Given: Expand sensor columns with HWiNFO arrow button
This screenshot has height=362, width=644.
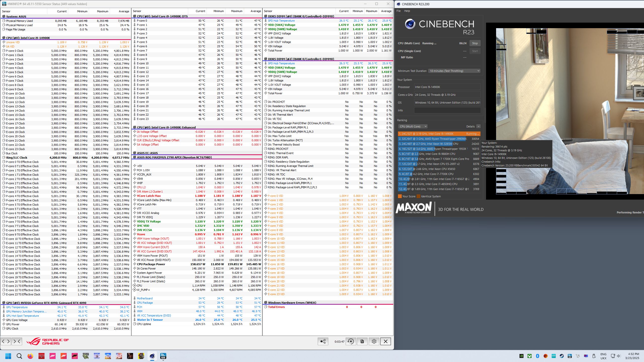Looking at the screenshot, I should tap(6, 341).
